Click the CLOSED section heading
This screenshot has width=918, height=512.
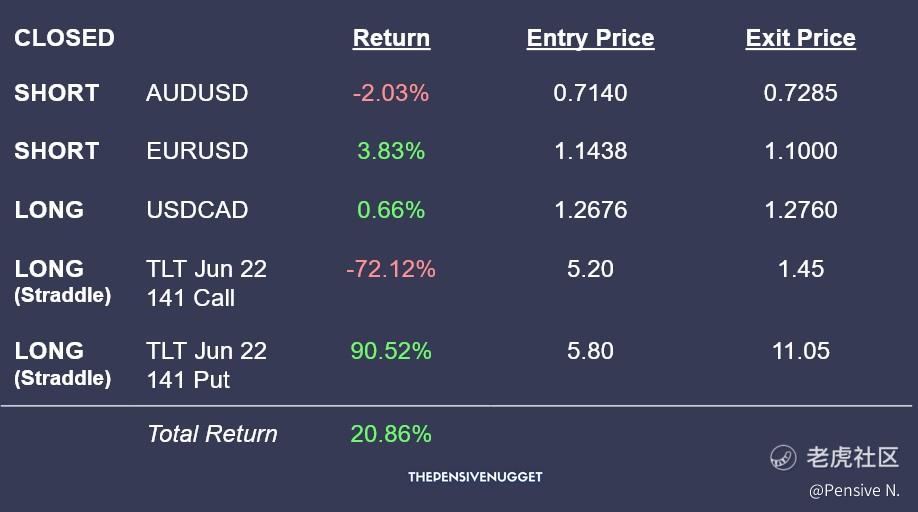point(64,38)
